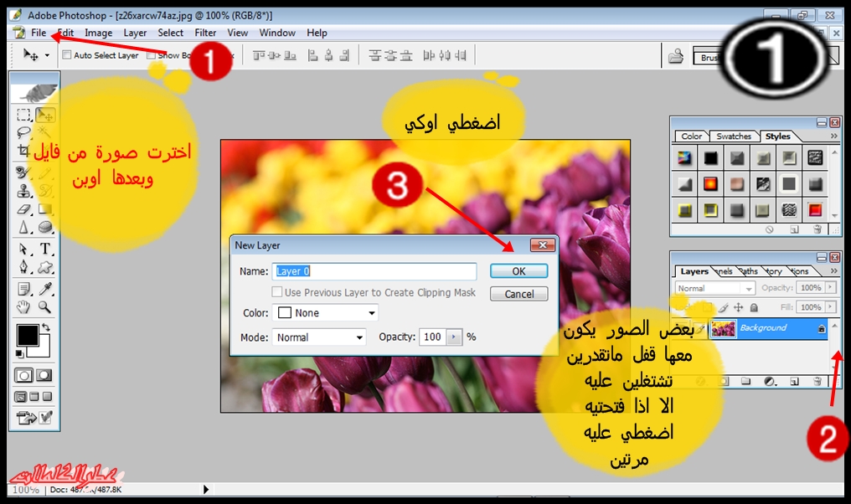Switch to the Swatches tab
Viewport: 851px width, 504px height.
(734, 136)
